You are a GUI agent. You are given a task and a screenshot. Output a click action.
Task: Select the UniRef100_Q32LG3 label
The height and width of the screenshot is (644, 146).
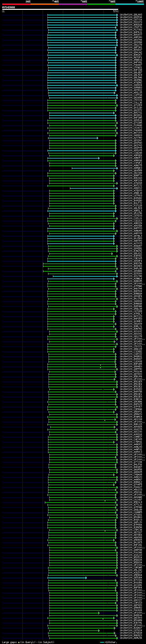131,555
